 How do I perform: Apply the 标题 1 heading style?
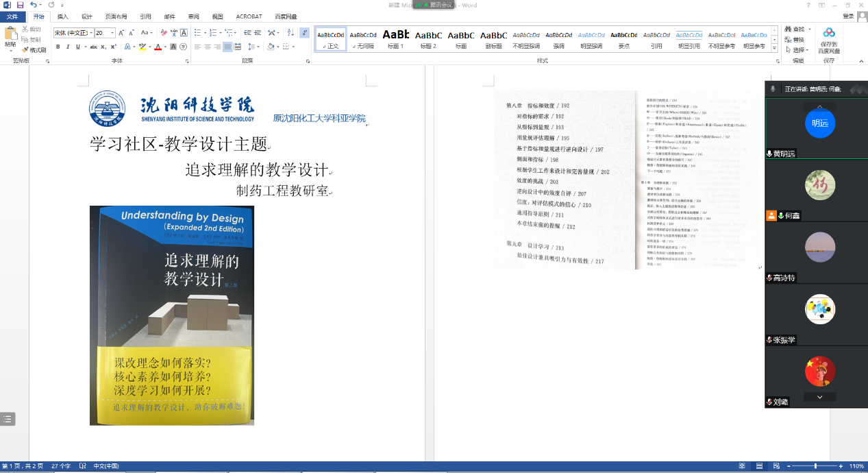[x=396, y=39]
